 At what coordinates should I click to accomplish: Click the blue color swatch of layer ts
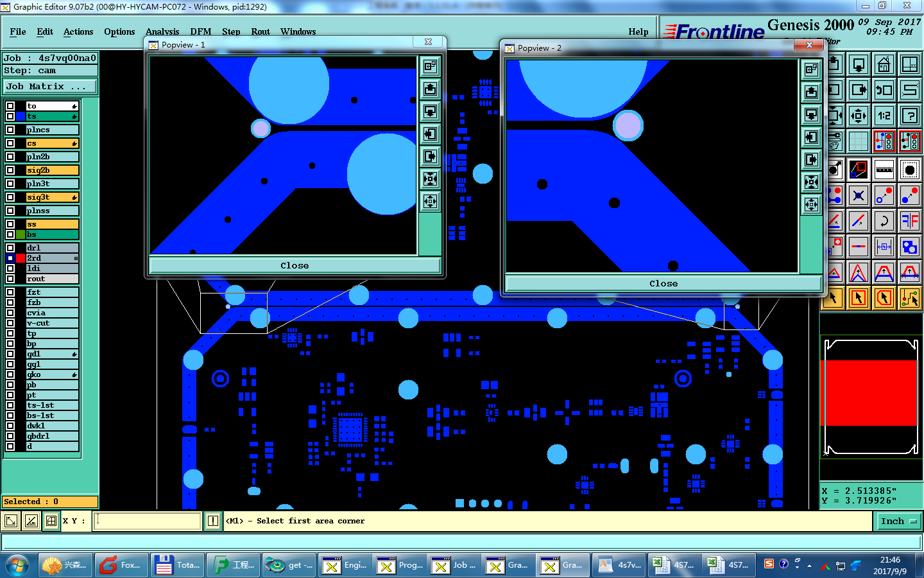pos(21,116)
